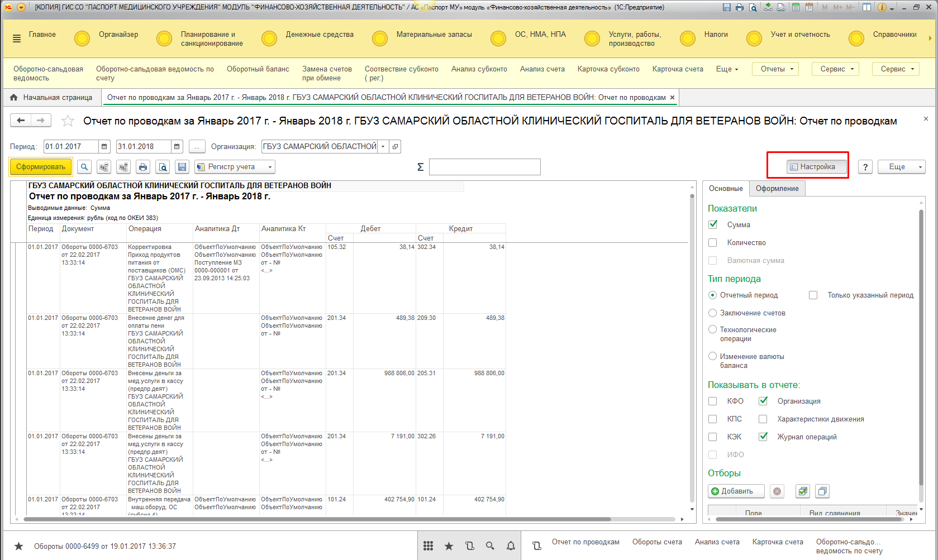Click the title bar print icon

click(x=740, y=7)
